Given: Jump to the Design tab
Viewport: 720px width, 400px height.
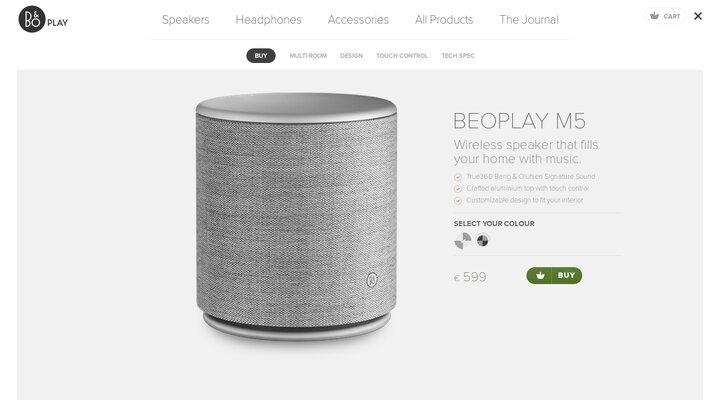Looking at the screenshot, I should (351, 56).
